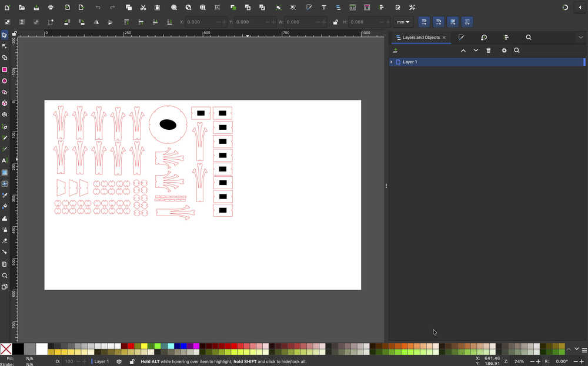
Task: Toggle scale stroke width button
Action: [x=424, y=22]
